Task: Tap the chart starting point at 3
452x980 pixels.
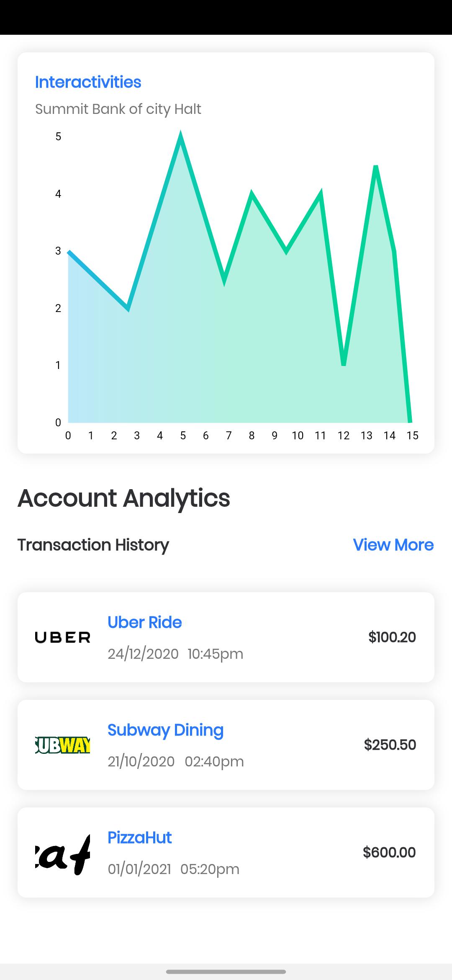Action: coord(69,251)
